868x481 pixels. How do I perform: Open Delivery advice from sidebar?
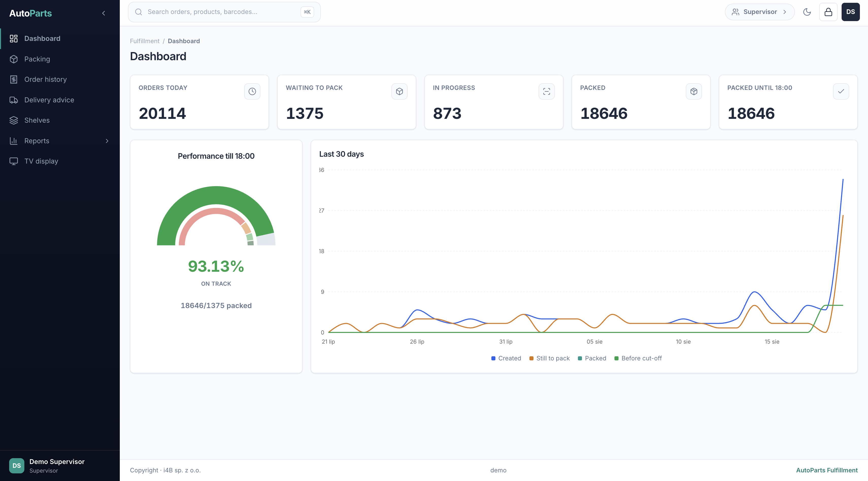(60, 100)
